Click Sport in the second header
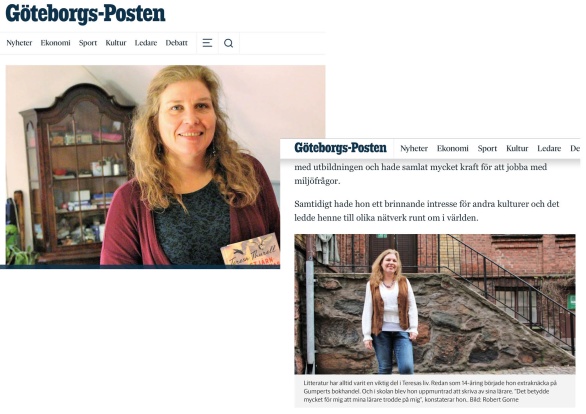 click(x=487, y=149)
